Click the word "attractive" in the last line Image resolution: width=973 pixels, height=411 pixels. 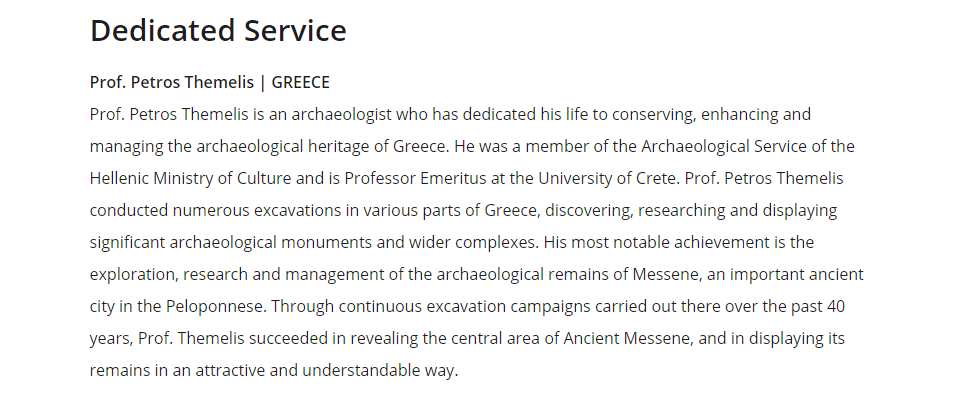(230, 371)
